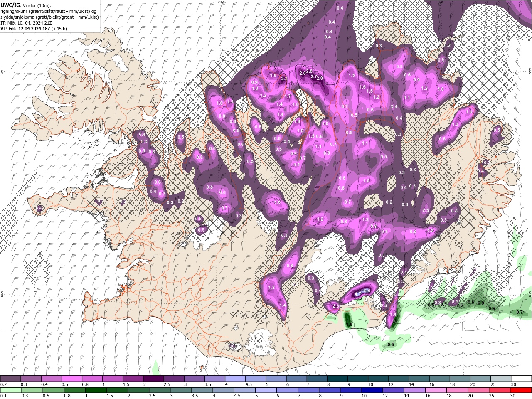
Task: Click the 'rigning/skúrir' legend description line
Action: point(48,11)
